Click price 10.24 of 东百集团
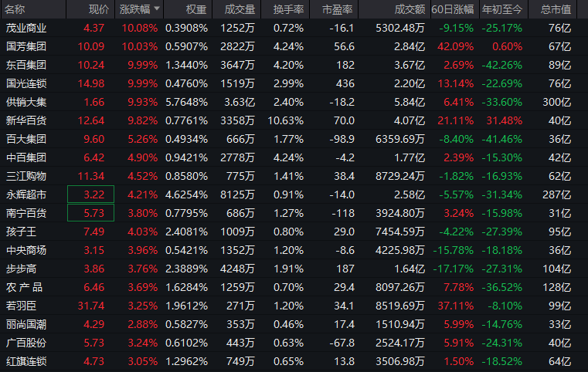This screenshot has width=588, height=372. [90, 65]
